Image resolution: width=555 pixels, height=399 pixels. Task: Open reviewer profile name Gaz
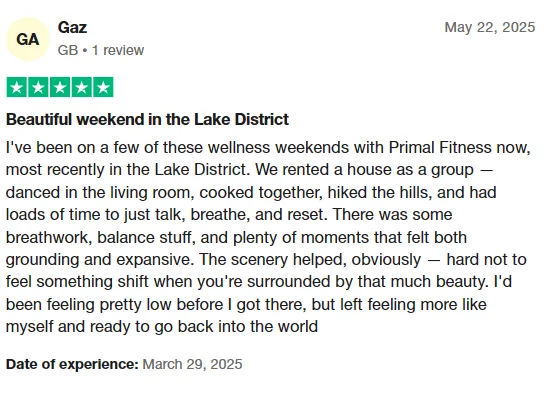coord(72,28)
